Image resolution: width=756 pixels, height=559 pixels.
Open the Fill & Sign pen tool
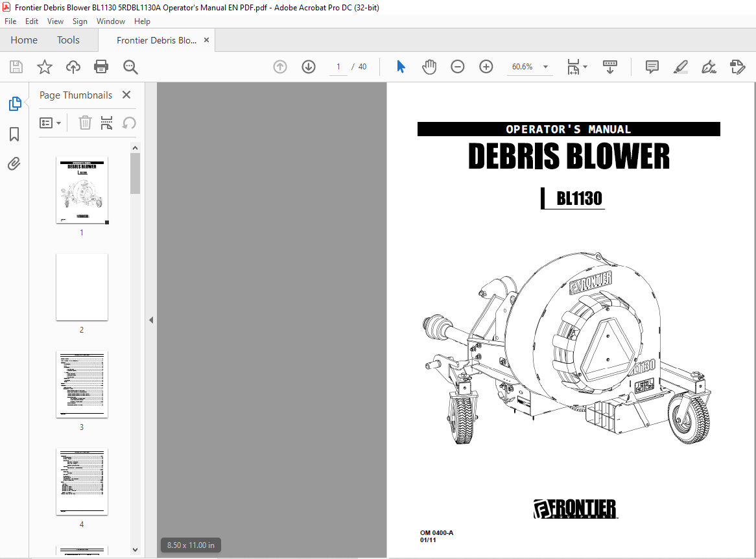click(709, 67)
